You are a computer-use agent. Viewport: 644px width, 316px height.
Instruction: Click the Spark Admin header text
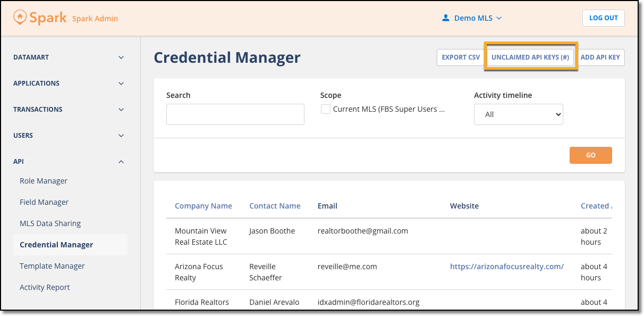pyautogui.click(x=95, y=19)
